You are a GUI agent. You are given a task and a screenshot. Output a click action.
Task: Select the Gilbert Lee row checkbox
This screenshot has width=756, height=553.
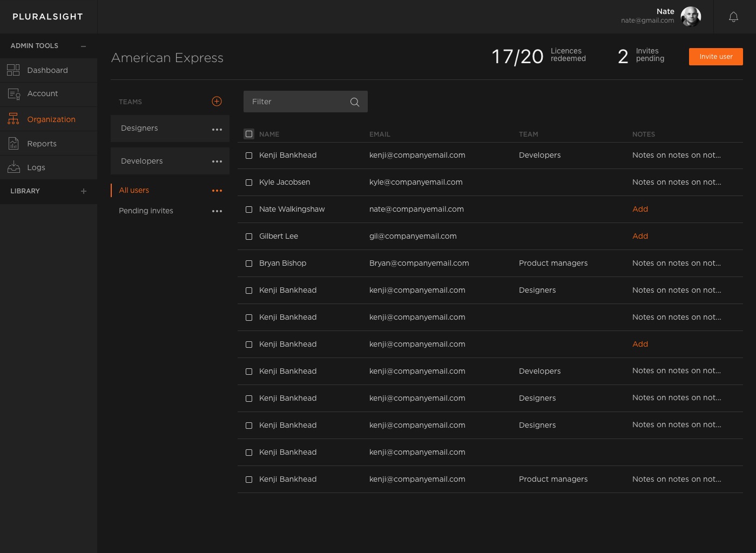click(249, 237)
